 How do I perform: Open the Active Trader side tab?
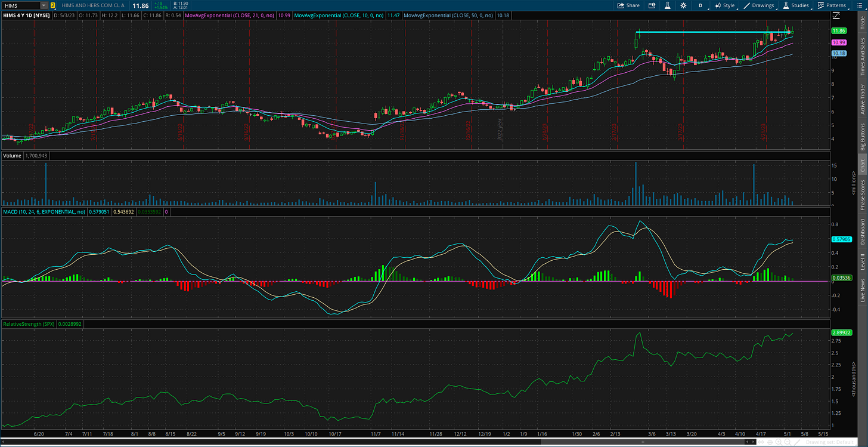click(x=862, y=99)
